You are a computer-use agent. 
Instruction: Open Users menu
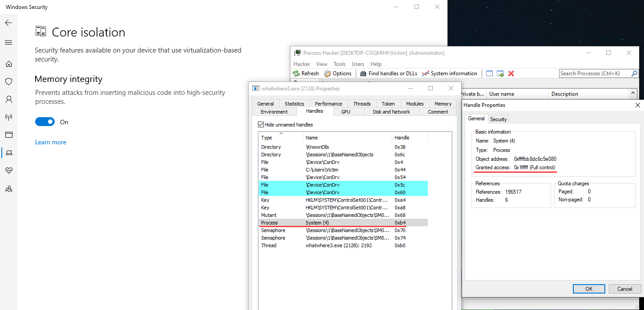[x=358, y=64]
